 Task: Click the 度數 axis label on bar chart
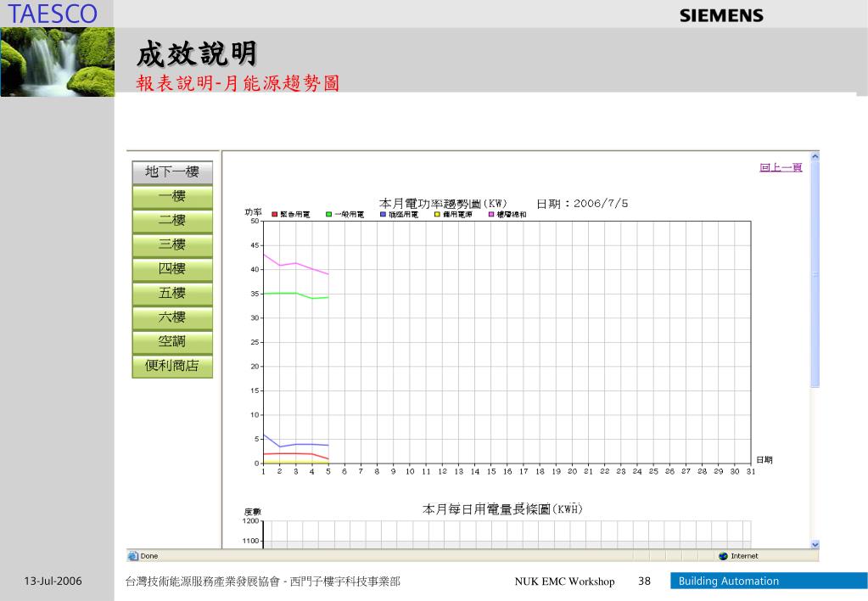coord(253,512)
